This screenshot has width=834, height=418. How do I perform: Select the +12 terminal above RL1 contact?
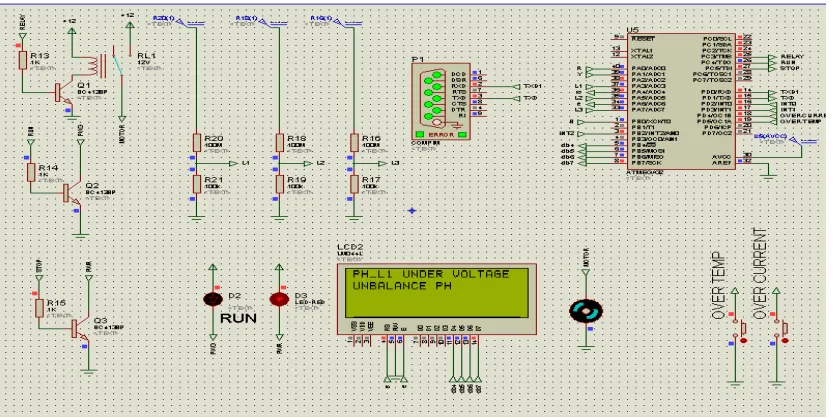point(128,25)
